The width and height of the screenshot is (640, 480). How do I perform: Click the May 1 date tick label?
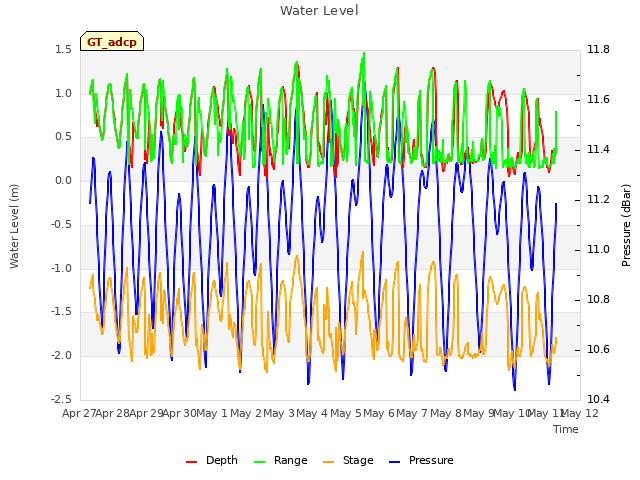tap(212, 413)
